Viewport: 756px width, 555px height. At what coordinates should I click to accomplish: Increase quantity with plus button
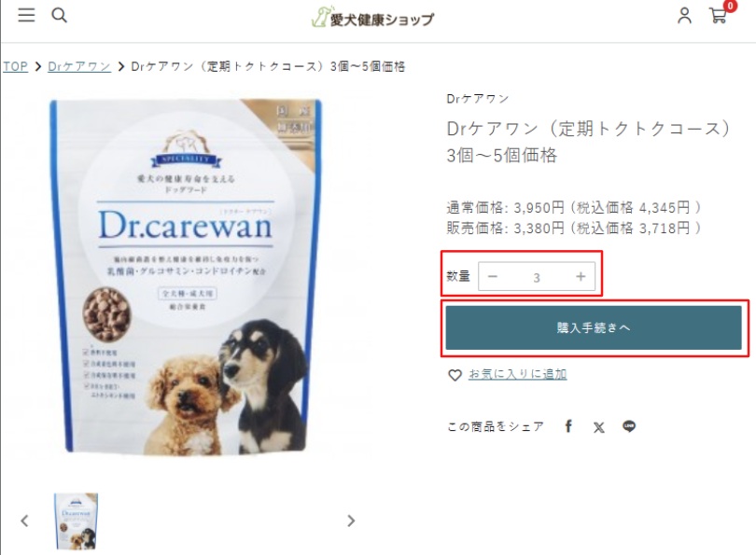pyautogui.click(x=581, y=276)
